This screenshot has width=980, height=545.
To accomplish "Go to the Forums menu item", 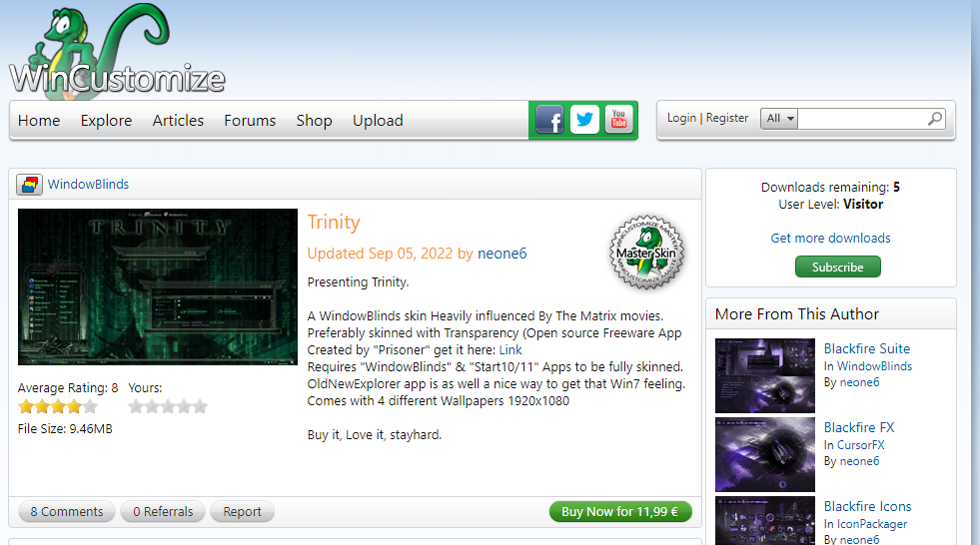I will [x=250, y=121].
